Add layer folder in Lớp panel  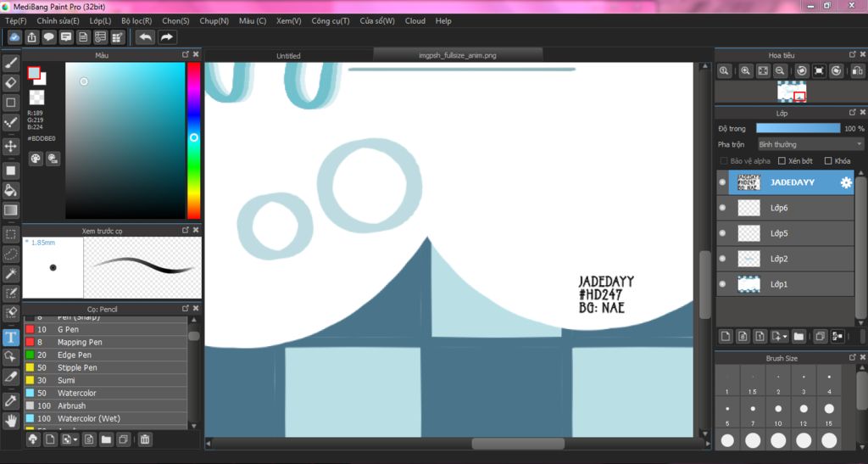(798, 336)
